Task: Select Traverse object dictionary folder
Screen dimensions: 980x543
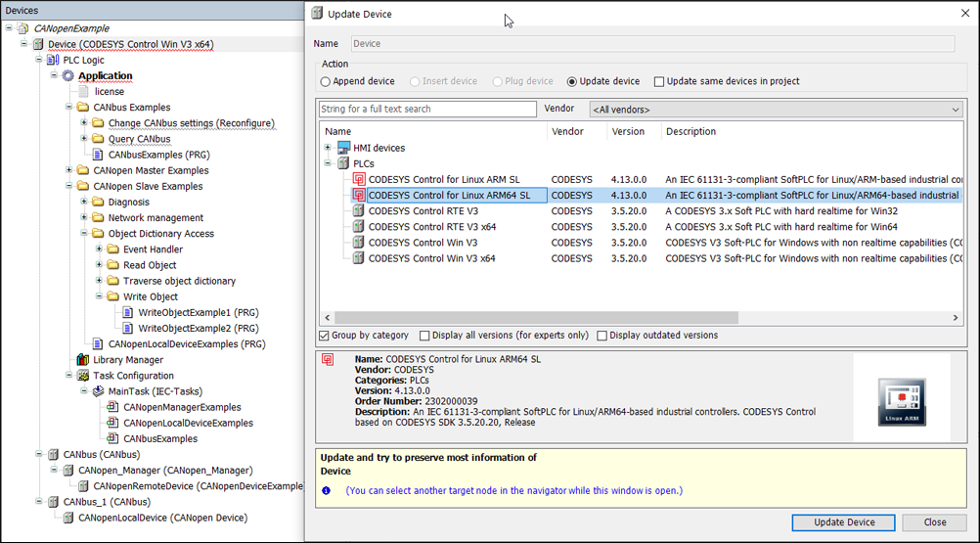Action: (179, 281)
